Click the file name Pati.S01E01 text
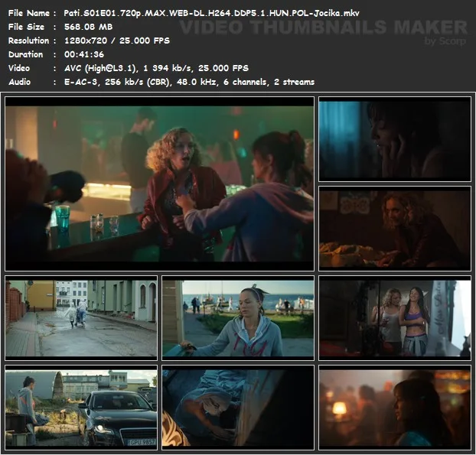This screenshot has height=455, width=476. [211, 13]
